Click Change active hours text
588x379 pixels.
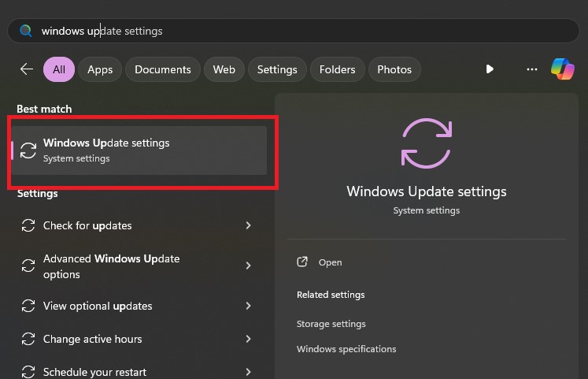pos(92,339)
